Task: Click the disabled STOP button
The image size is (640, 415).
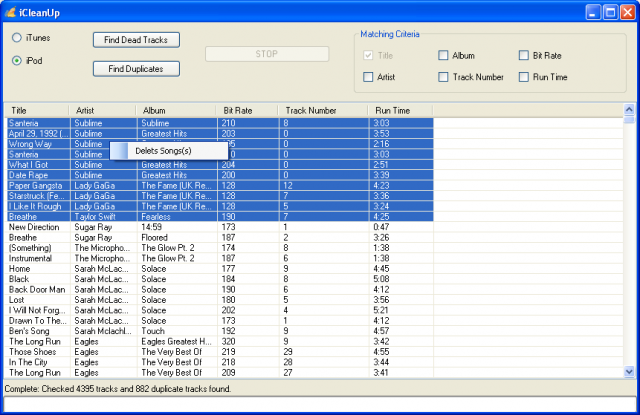Action: (x=267, y=54)
